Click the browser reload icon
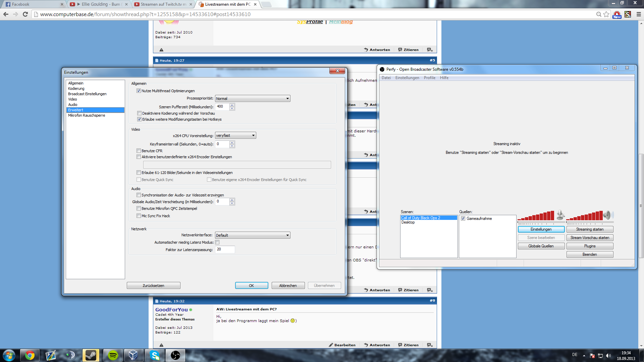Screen dimensions: 644x362 [25, 14]
